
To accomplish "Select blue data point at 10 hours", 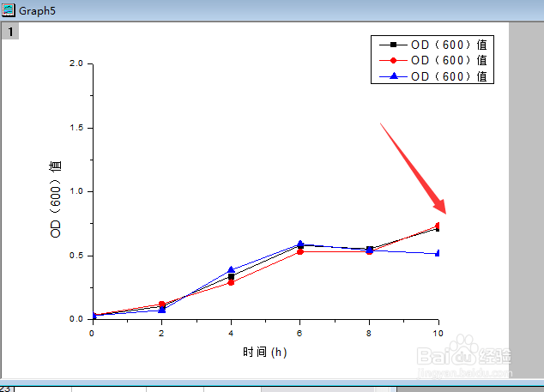I will tap(438, 253).
